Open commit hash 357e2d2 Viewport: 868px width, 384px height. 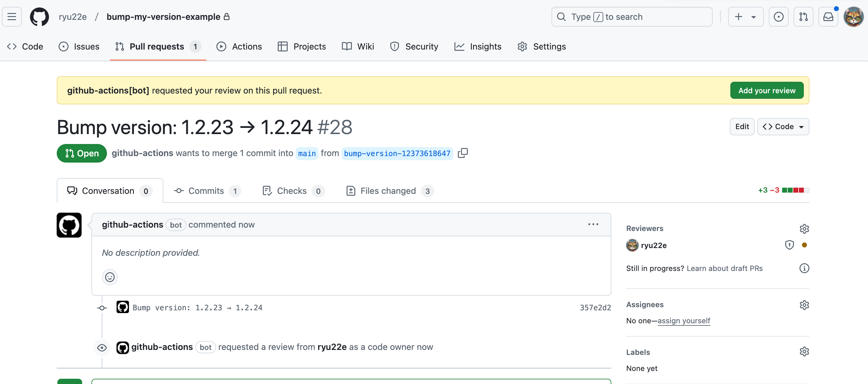coord(595,308)
